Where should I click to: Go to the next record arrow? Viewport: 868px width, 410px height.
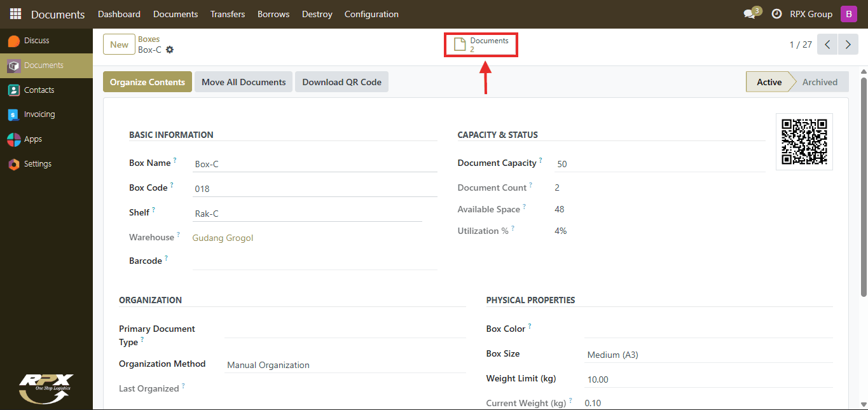click(848, 44)
